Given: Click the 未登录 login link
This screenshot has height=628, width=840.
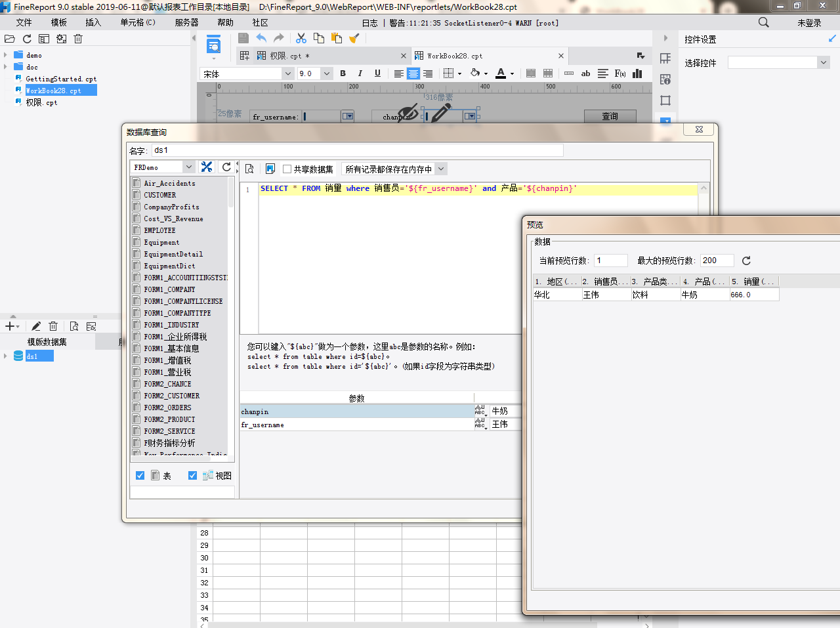Looking at the screenshot, I should point(809,22).
